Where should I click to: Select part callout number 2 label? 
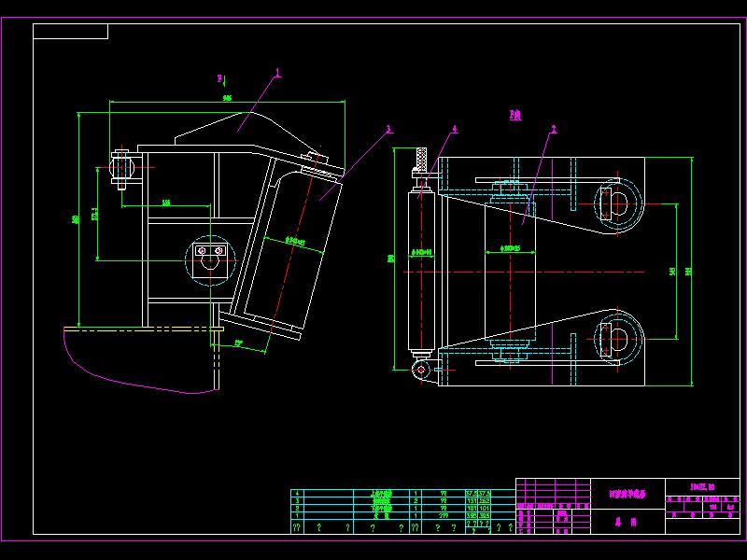553,129
